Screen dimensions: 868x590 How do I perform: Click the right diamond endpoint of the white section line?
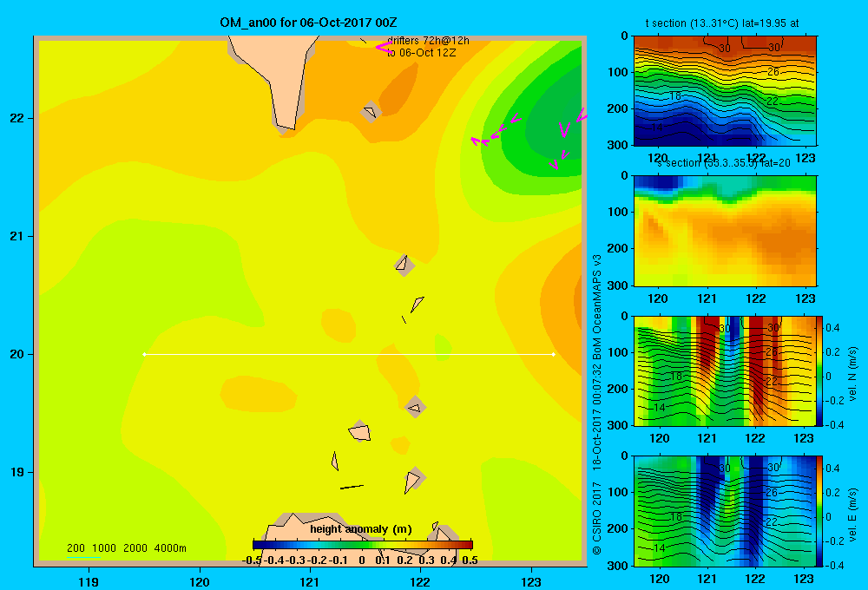pyautogui.click(x=554, y=354)
